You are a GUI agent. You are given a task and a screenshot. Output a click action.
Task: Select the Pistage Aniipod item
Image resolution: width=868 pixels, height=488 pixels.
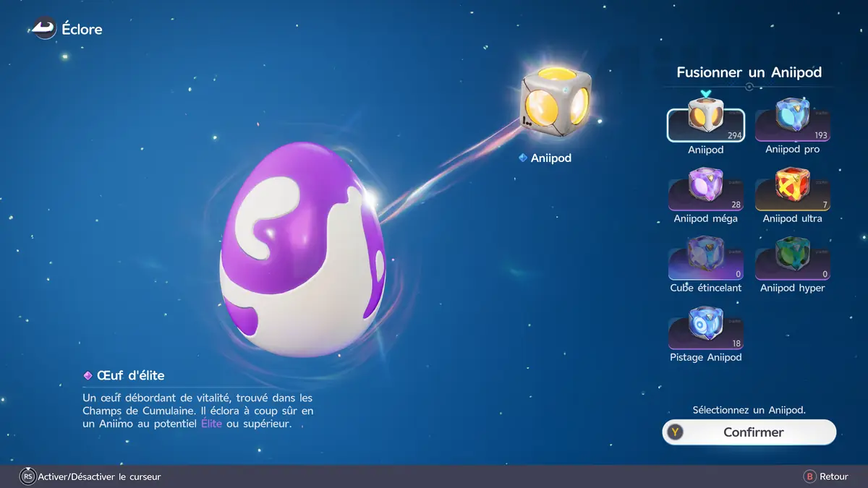[705, 328]
